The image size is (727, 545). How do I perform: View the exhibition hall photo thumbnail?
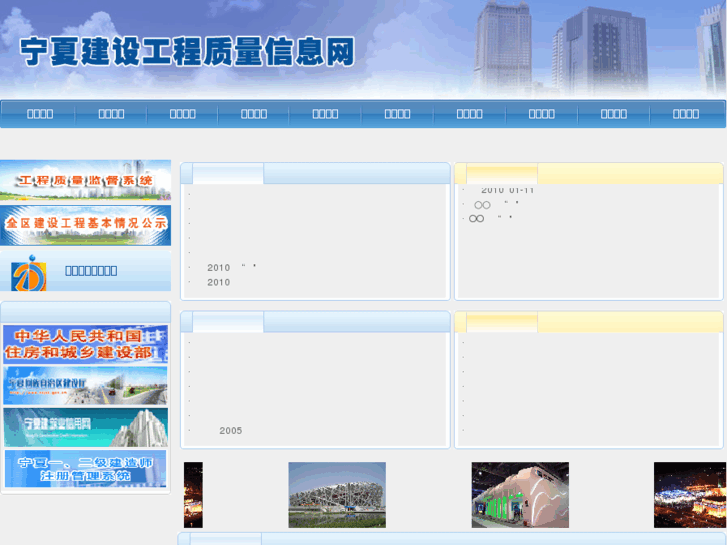[x=520, y=494]
